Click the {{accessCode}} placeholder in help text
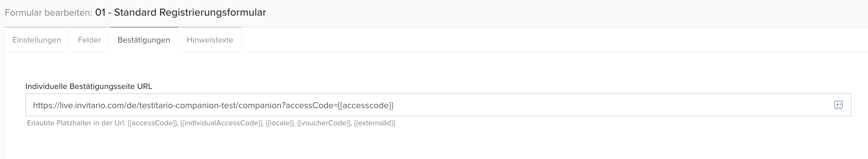 click(153, 123)
